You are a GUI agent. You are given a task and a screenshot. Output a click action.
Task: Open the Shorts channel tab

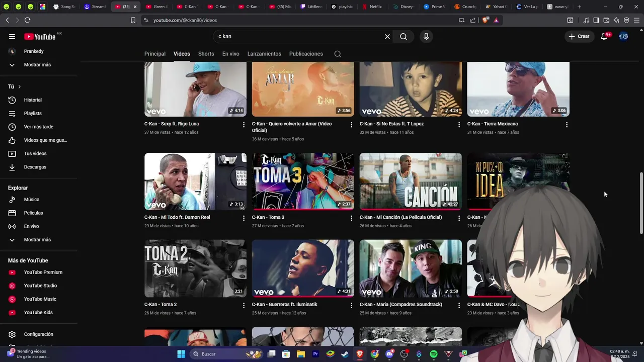pyautogui.click(x=206, y=54)
